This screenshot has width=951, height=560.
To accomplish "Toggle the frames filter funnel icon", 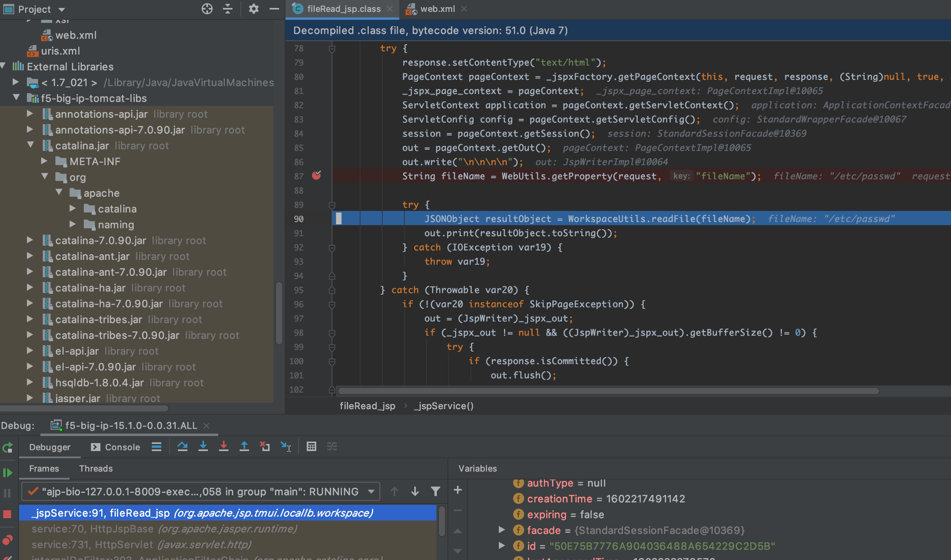I will click(x=435, y=492).
